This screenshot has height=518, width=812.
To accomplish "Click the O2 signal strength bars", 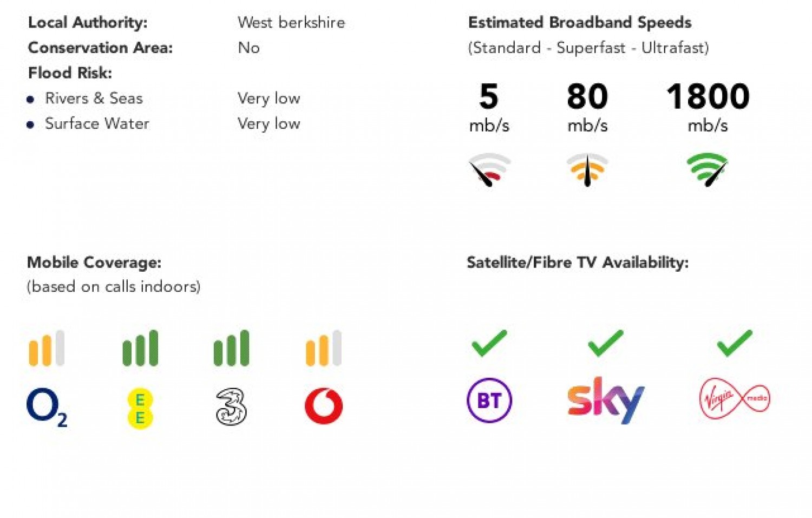I will click(47, 348).
